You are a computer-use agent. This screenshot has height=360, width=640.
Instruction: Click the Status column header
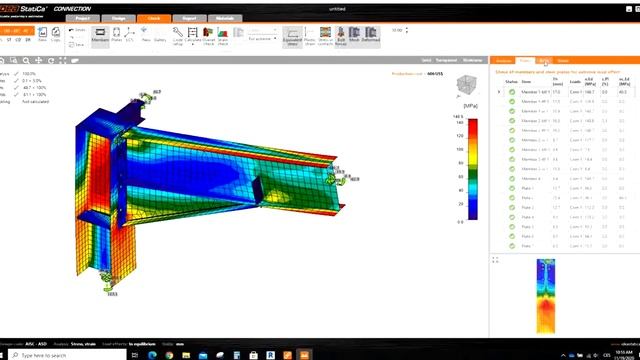tap(511, 82)
